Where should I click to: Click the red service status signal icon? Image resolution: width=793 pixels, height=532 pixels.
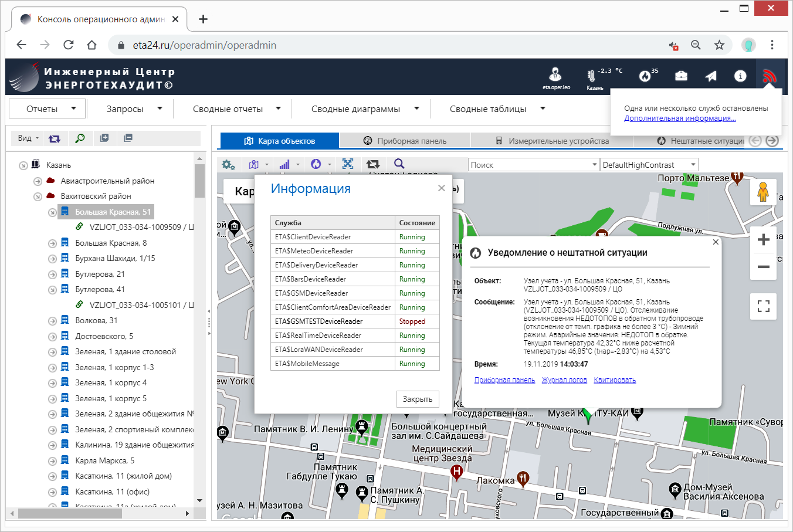click(769, 76)
